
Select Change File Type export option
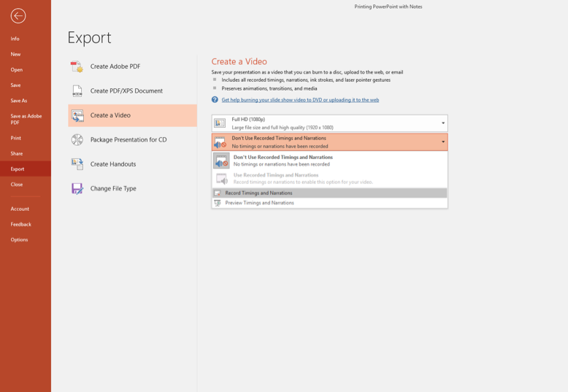pos(133,189)
